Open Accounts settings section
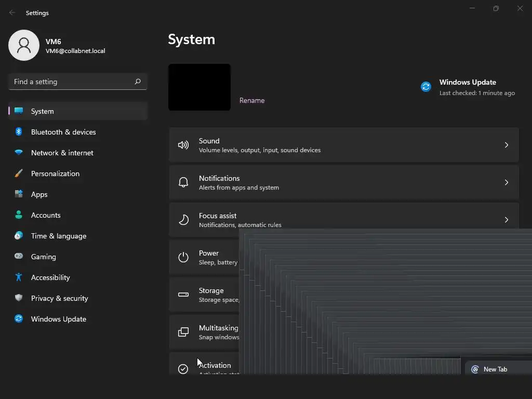Screen dimensions: 532x399 46,215
